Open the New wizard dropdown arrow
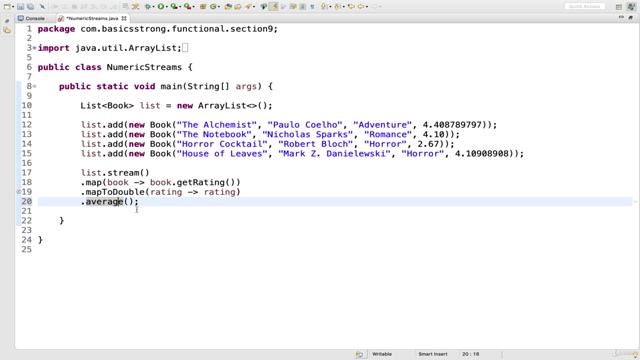Viewport: 640px width, 360px height. pos(13,7)
